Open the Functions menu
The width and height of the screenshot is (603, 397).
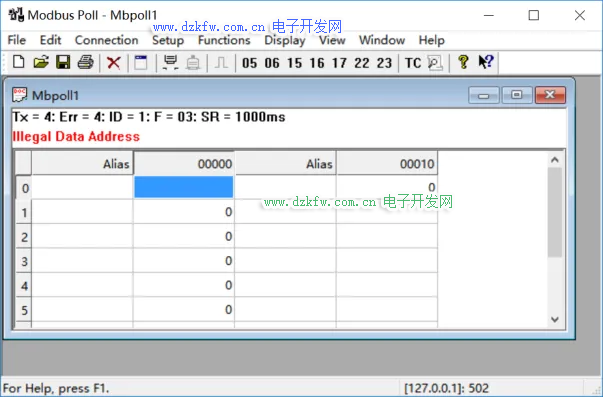pos(224,40)
